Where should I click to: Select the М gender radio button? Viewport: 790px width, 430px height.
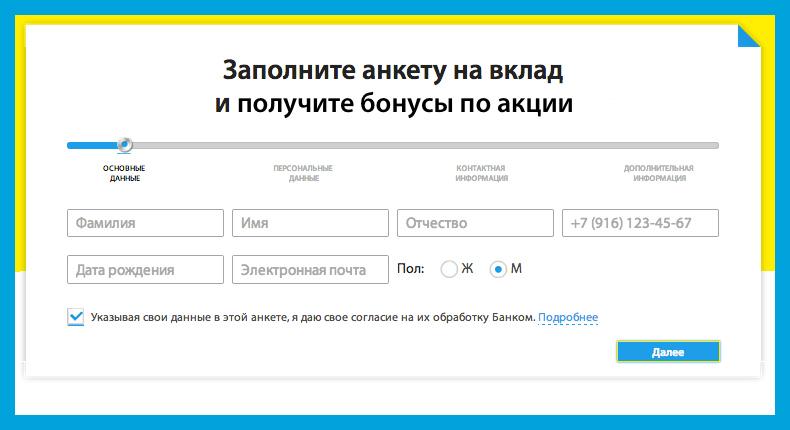[x=498, y=269]
